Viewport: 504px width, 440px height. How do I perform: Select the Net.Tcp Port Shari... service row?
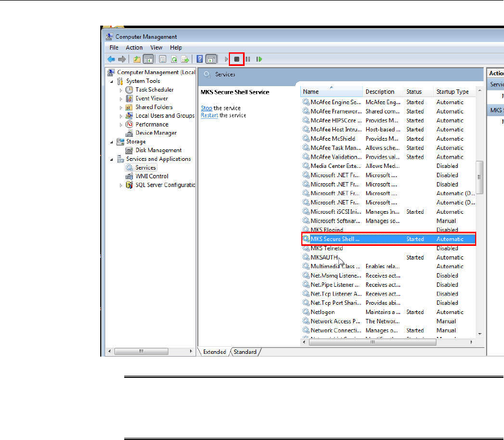click(388, 303)
